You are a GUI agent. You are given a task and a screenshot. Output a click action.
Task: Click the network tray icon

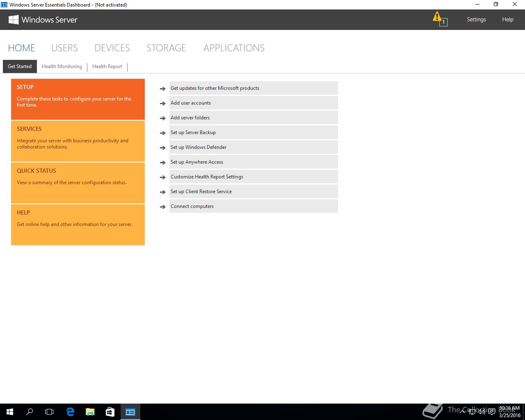coord(472,412)
